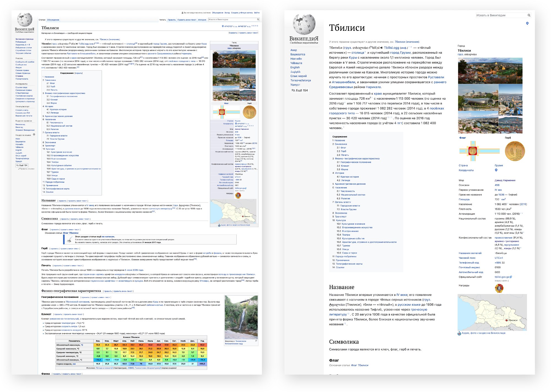Click the blue map pin under right page search
This screenshot has width=551, height=392.
pyautogui.click(x=527, y=23)
